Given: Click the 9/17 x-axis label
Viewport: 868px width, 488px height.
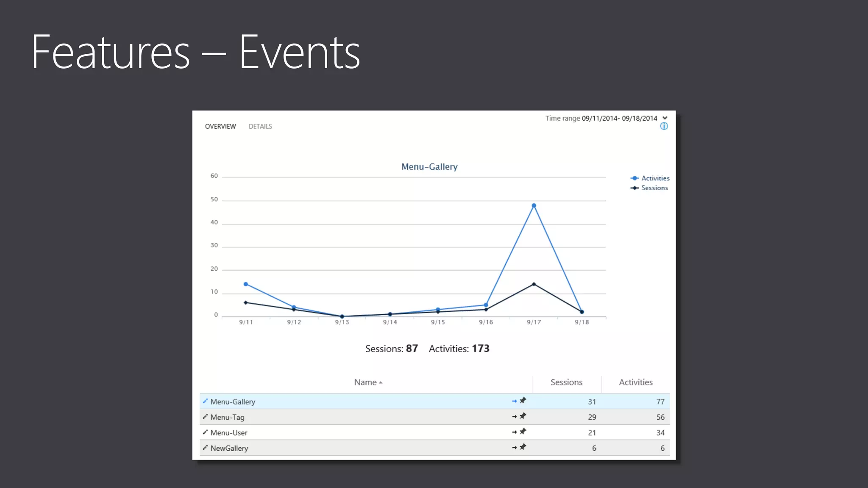Looking at the screenshot, I should [x=534, y=322].
